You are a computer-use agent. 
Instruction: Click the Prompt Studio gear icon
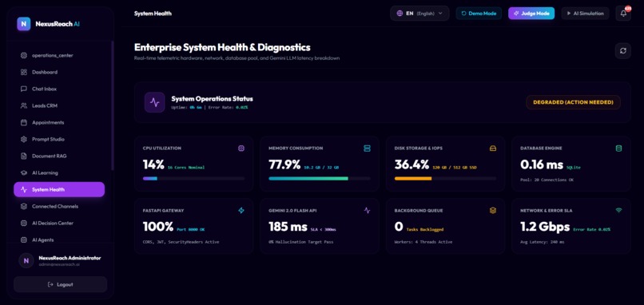pos(24,140)
